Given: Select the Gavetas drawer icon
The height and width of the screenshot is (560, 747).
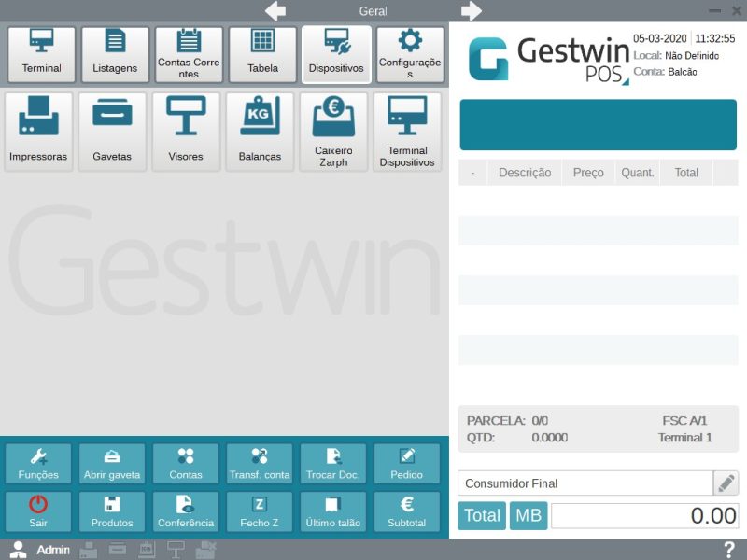Looking at the screenshot, I should [112, 132].
